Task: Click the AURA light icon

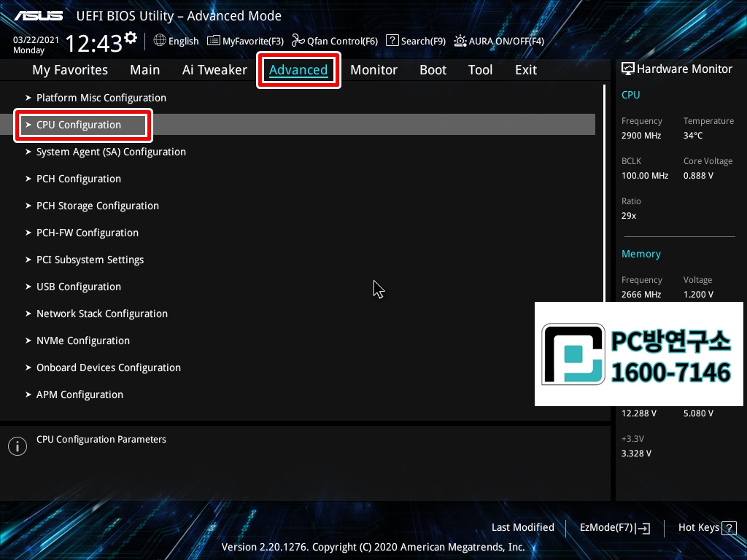Action: (460, 41)
